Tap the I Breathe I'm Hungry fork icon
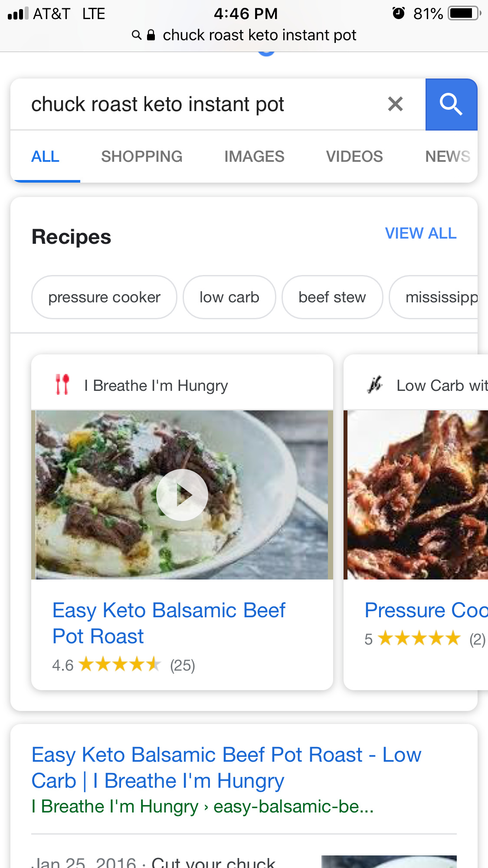This screenshot has width=488, height=868. click(x=62, y=385)
